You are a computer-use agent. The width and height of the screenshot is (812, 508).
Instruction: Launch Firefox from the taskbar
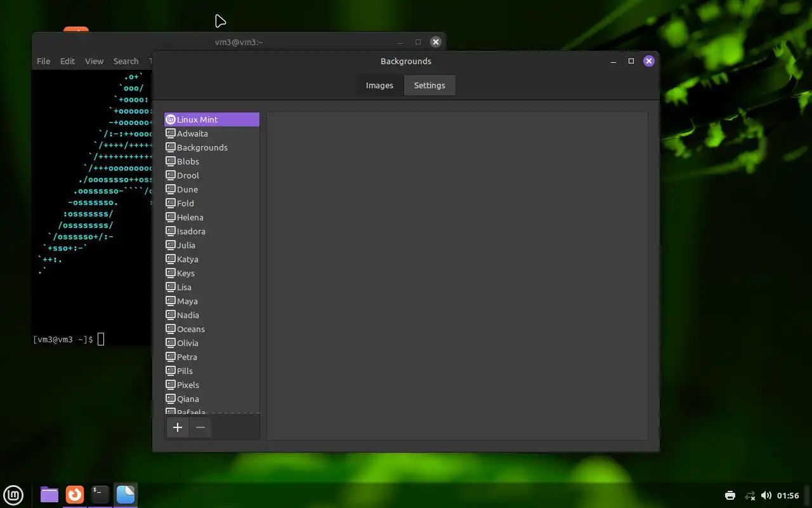75,495
